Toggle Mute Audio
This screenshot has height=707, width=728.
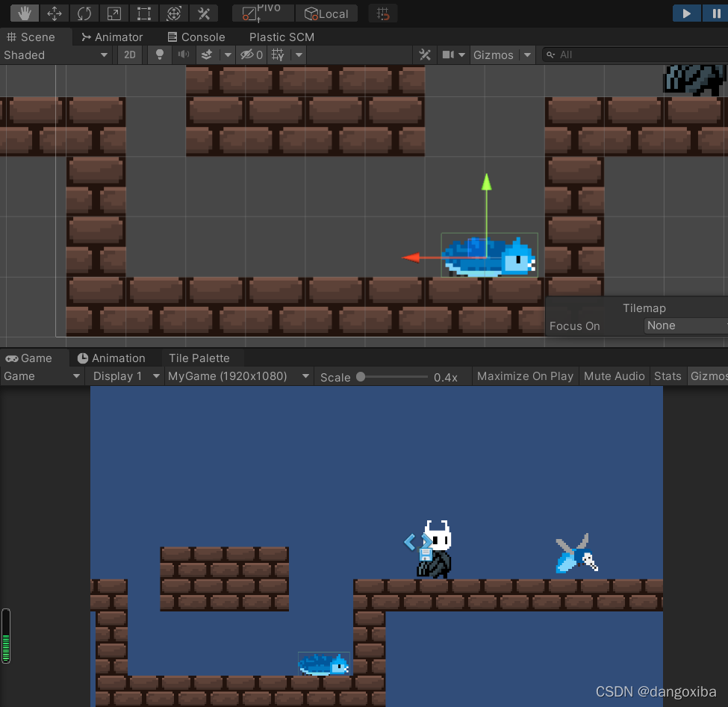click(614, 376)
